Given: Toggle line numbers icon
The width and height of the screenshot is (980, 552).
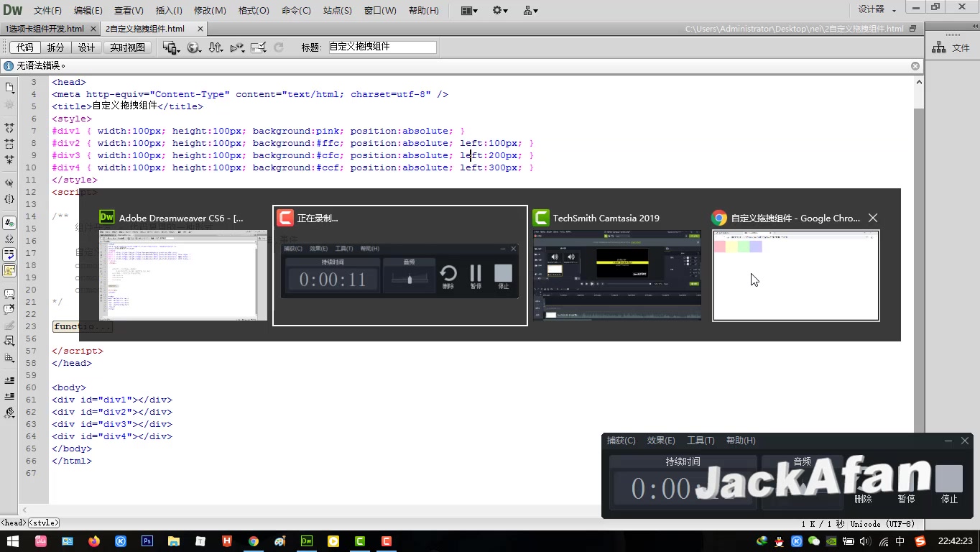Looking at the screenshot, I should [x=9, y=223].
